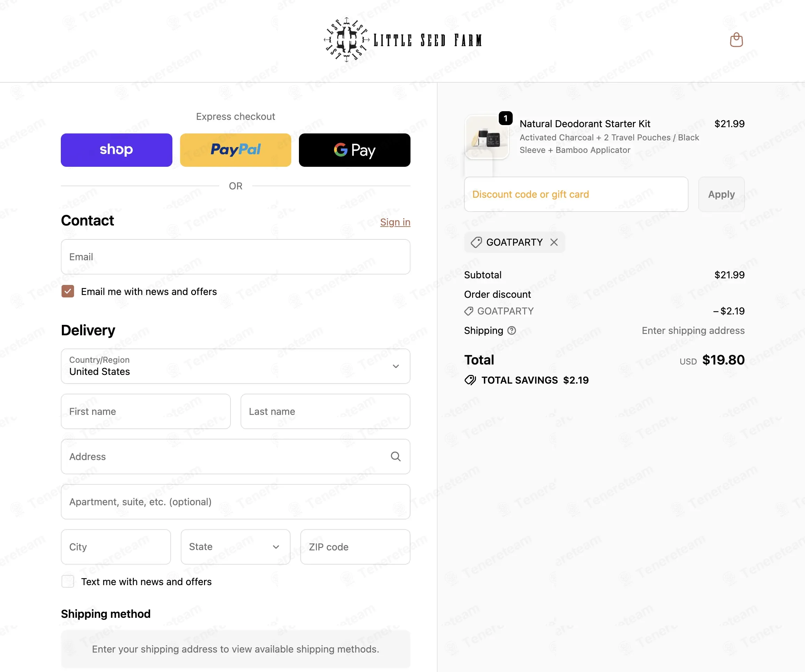Click the Apply discount button
805x672 pixels.
pos(722,194)
